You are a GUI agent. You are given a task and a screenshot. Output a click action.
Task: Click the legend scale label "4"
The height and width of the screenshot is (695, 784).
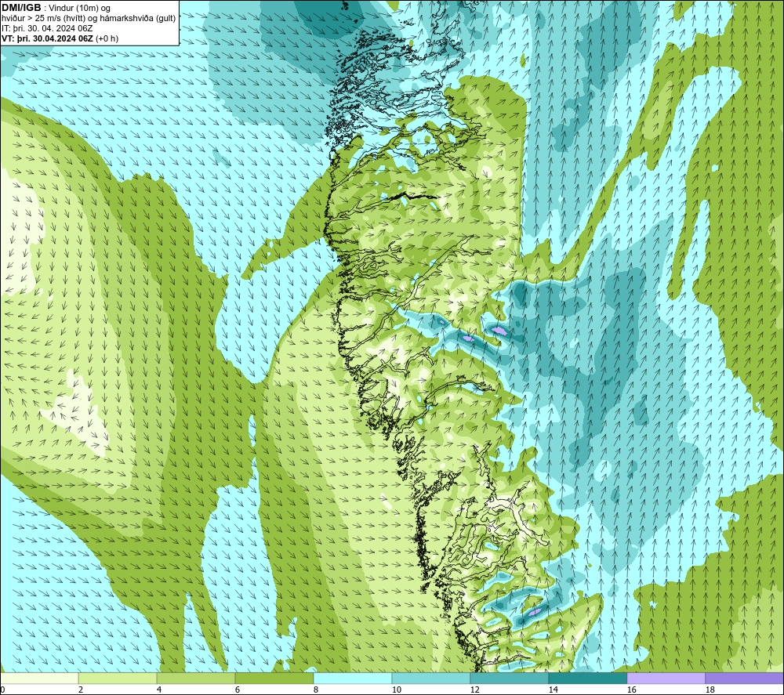pos(159,690)
